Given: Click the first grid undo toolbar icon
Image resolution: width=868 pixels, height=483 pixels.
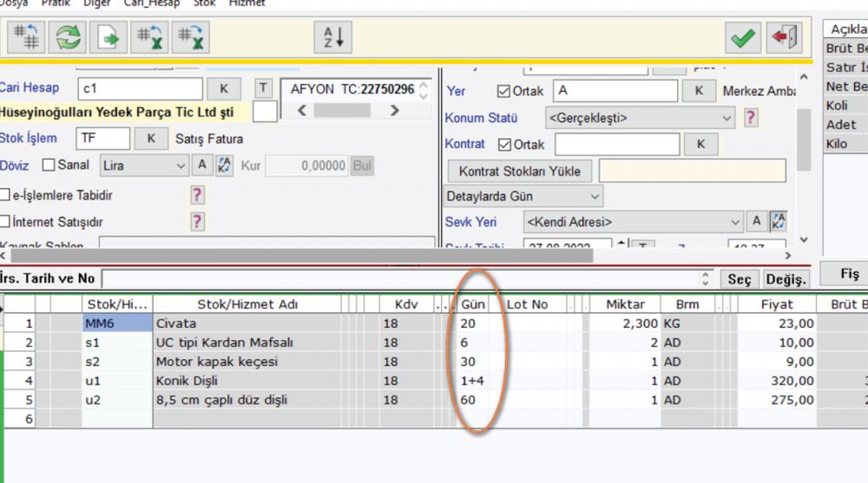Looking at the screenshot, I should (149, 37).
